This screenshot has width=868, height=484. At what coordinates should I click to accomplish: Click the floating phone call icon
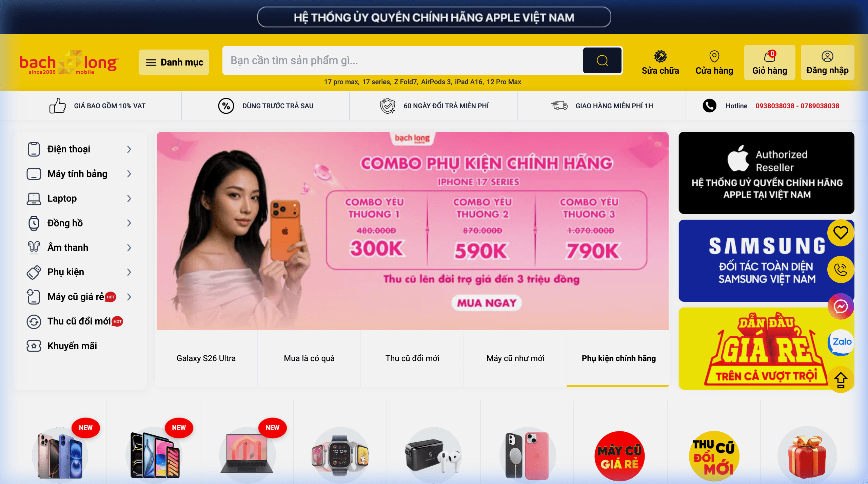tap(841, 269)
